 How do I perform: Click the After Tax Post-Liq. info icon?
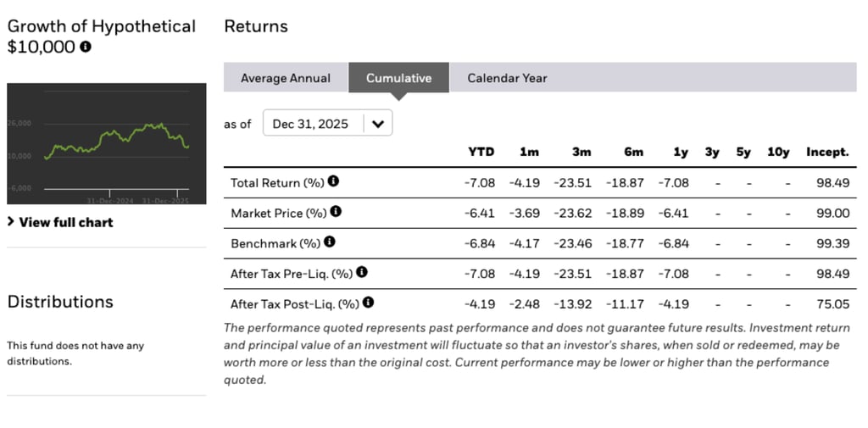[369, 303]
